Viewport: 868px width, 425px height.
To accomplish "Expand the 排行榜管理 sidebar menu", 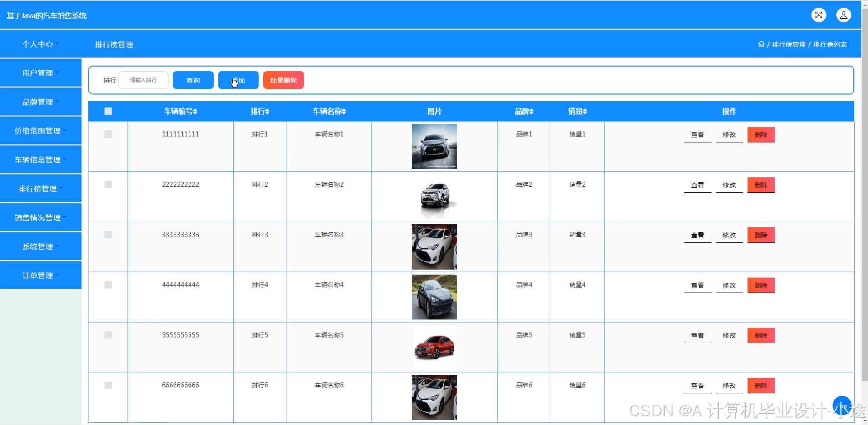I will click(41, 189).
